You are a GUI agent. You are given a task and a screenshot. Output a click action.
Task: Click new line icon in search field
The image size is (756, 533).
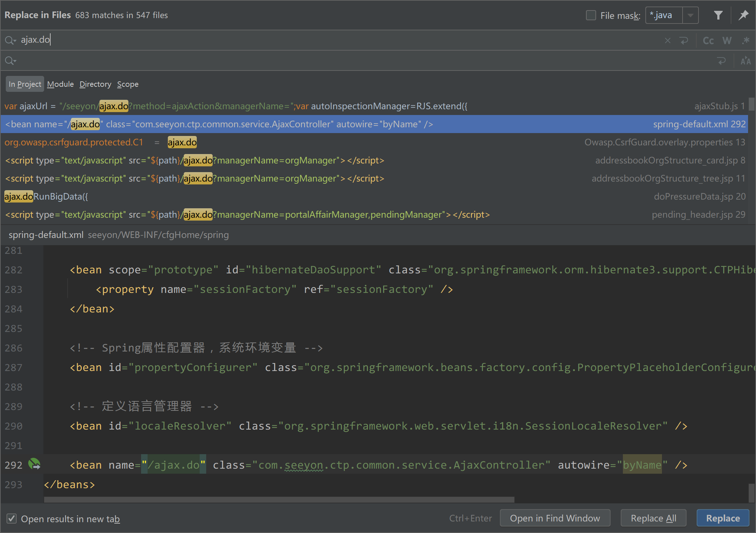click(x=684, y=40)
